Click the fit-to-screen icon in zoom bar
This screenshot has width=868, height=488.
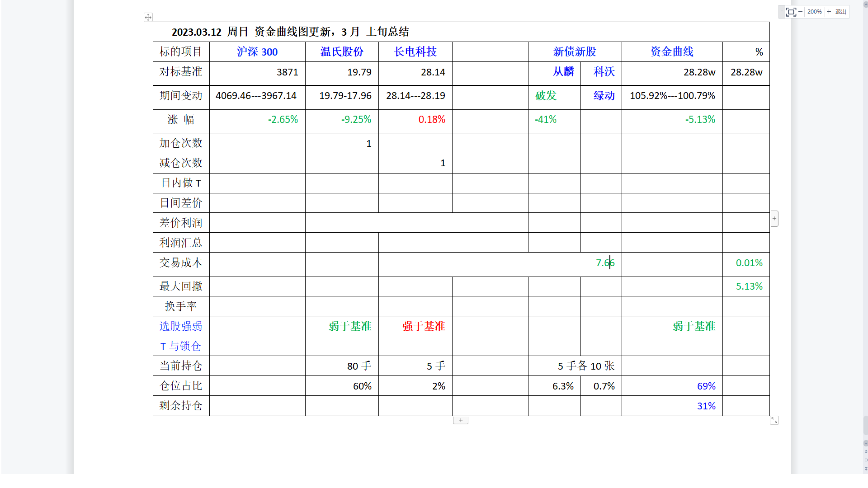[791, 12]
